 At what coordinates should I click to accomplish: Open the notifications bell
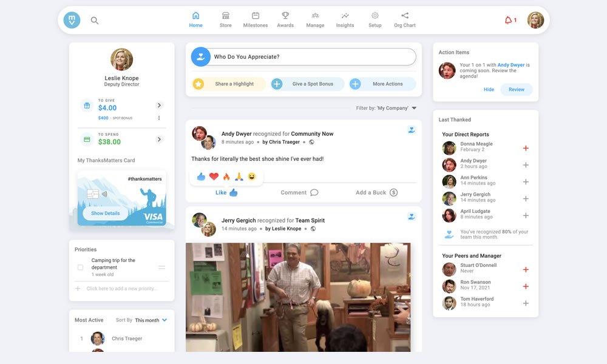tap(509, 21)
